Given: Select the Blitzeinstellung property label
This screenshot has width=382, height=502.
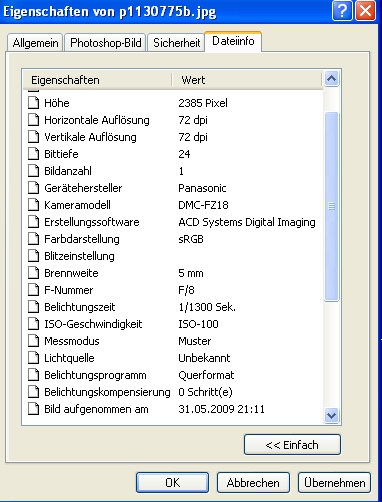Looking at the screenshot, I should click(79, 256).
